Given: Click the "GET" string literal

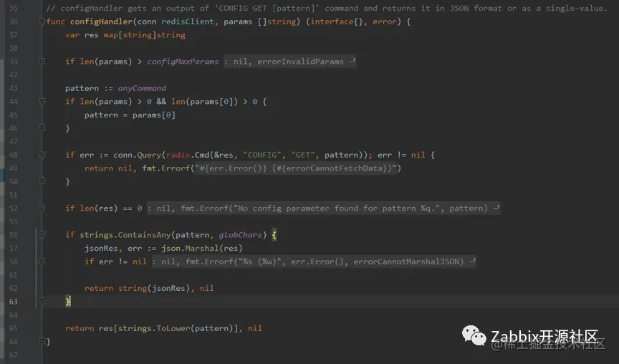Looking at the screenshot, I should (x=303, y=155).
